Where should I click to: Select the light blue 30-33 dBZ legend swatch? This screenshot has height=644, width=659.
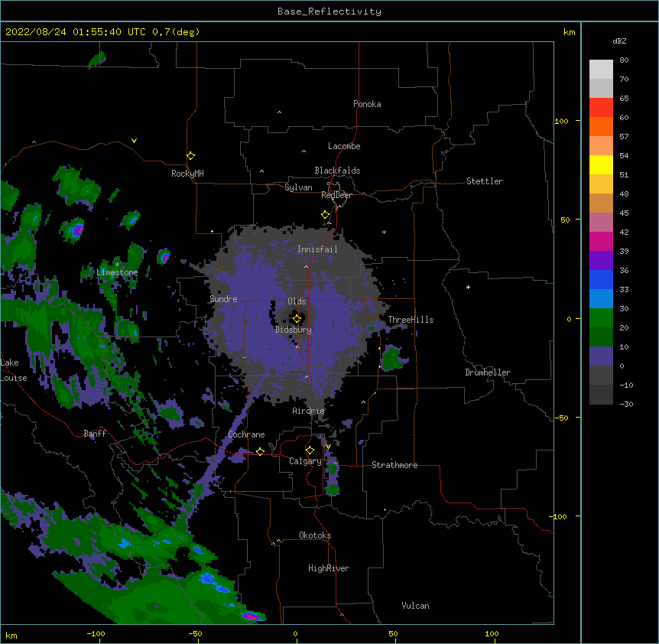tap(601, 298)
